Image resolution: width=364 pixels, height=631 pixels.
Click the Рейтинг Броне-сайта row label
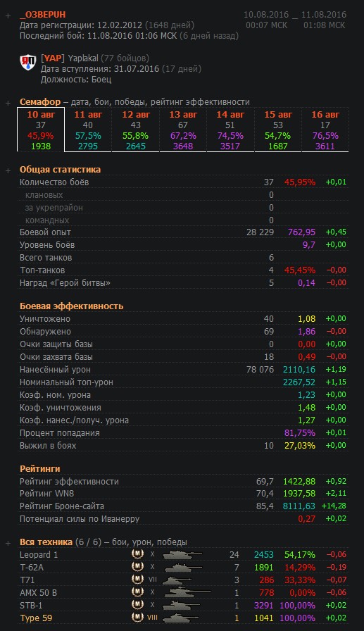click(62, 506)
